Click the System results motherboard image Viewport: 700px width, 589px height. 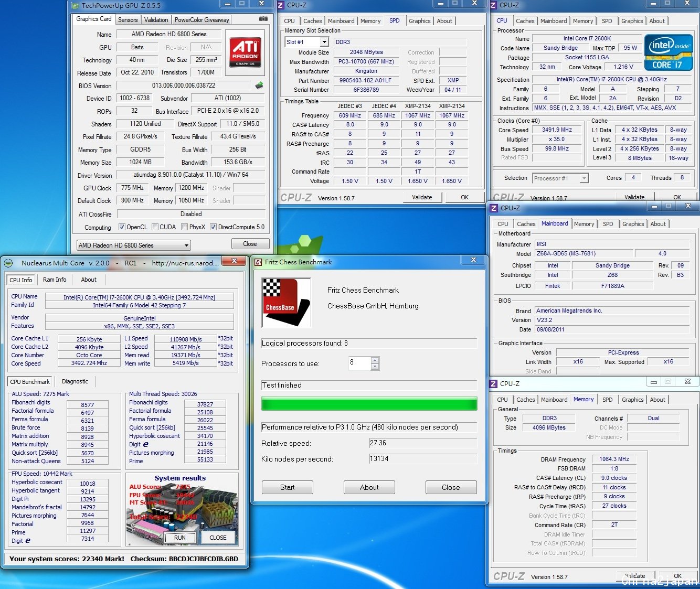coord(182,509)
